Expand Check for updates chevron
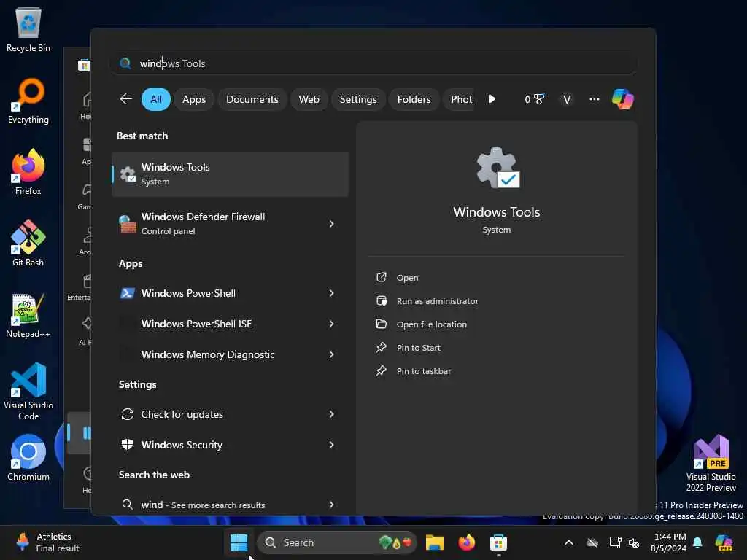The image size is (747, 560). [x=332, y=414]
